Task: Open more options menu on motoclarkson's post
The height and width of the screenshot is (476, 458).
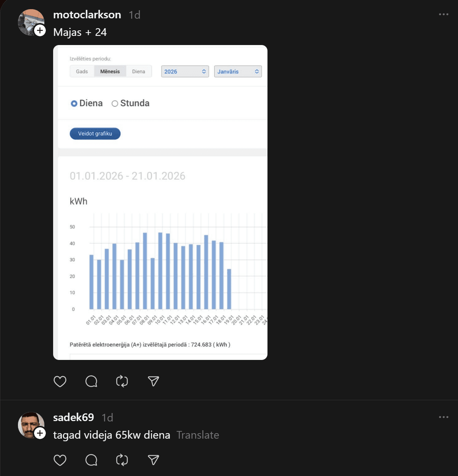Action: tap(443, 14)
